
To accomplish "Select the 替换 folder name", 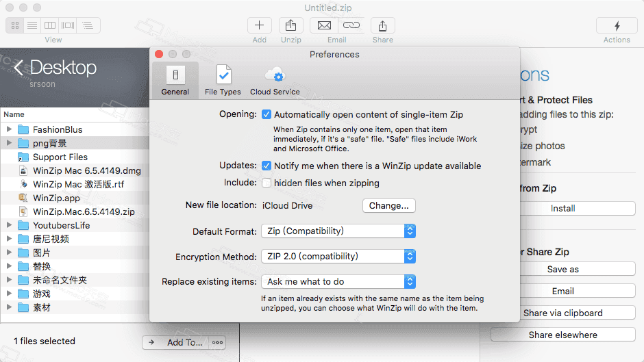I will pos(42,266).
